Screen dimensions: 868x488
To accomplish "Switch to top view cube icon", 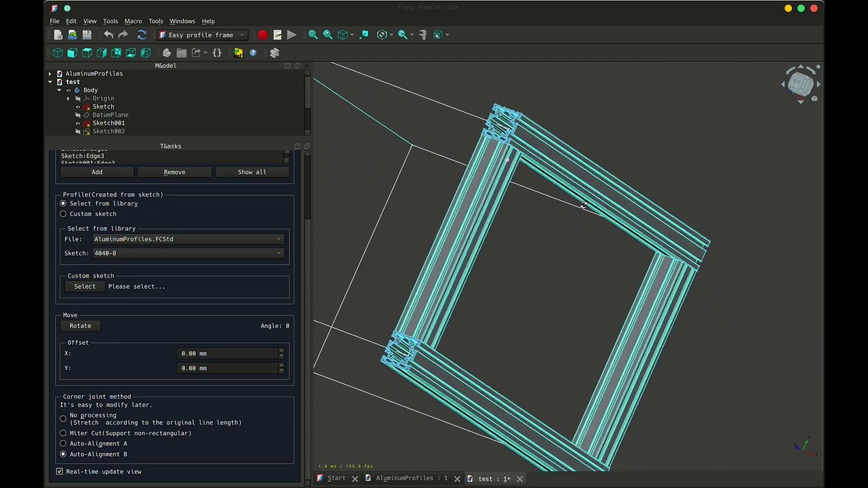I will click(x=87, y=53).
